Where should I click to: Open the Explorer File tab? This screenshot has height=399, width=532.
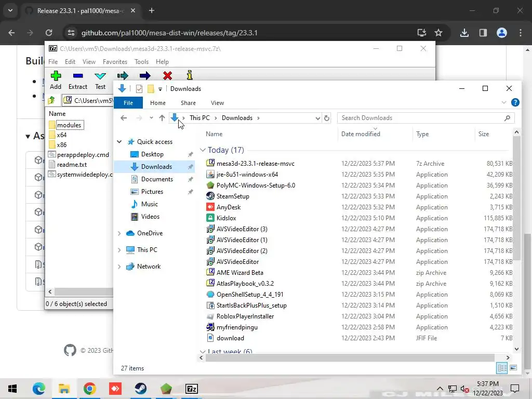(128, 103)
